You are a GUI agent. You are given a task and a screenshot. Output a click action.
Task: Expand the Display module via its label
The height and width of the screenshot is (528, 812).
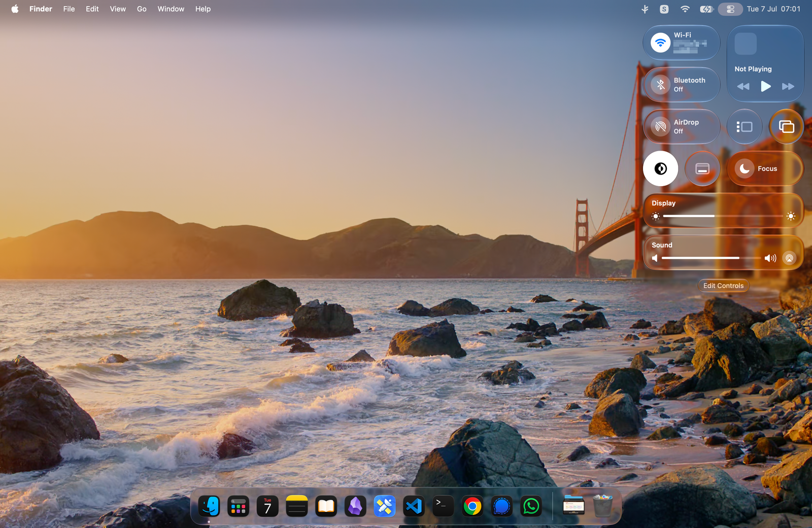point(663,203)
